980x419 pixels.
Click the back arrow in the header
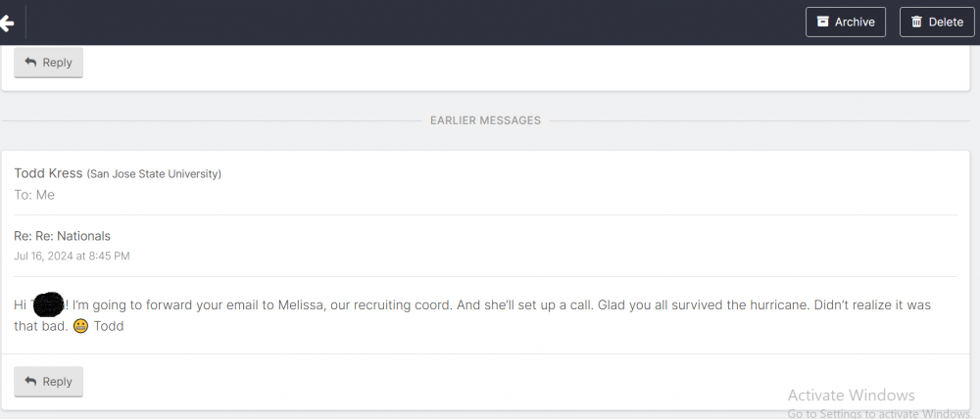click(8, 23)
